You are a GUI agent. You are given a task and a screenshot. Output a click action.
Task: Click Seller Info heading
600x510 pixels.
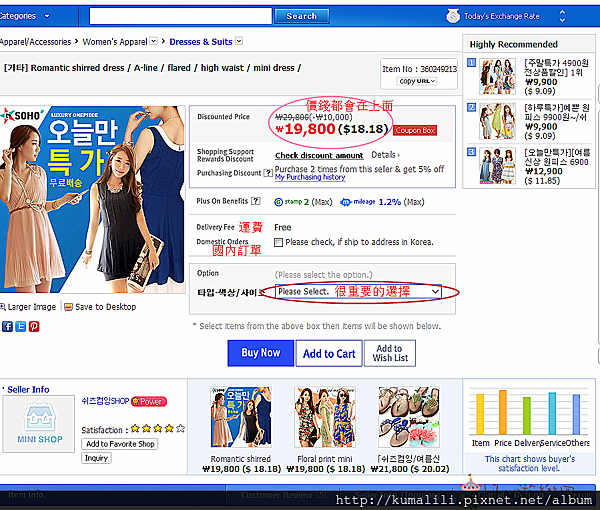click(x=28, y=389)
